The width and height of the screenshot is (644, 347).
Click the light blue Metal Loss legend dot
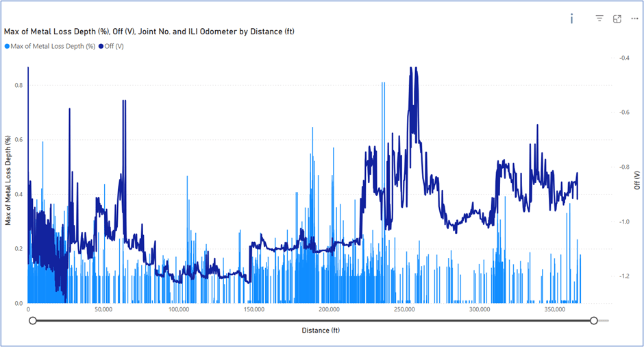click(x=8, y=46)
